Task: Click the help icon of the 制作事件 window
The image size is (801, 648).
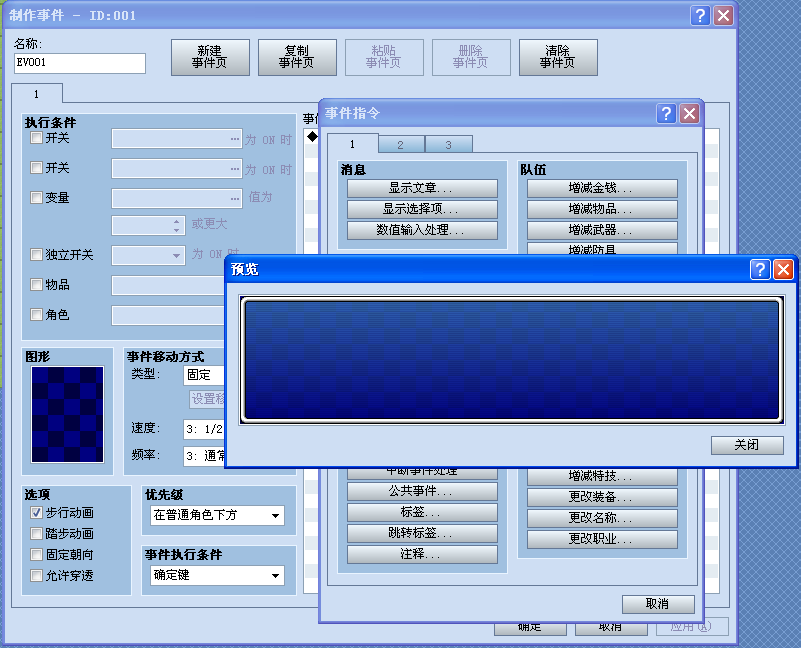Action: pyautogui.click(x=700, y=15)
